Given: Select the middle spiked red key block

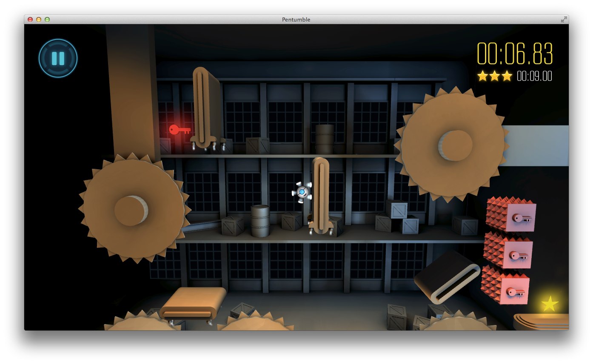Looking at the screenshot, I should pyautogui.click(x=508, y=251).
